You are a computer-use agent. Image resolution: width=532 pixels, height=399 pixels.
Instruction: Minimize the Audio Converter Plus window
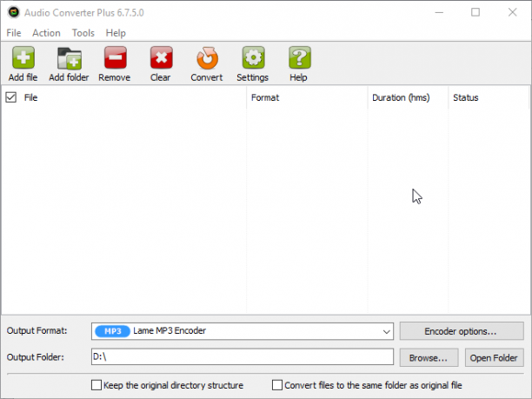coord(439,12)
